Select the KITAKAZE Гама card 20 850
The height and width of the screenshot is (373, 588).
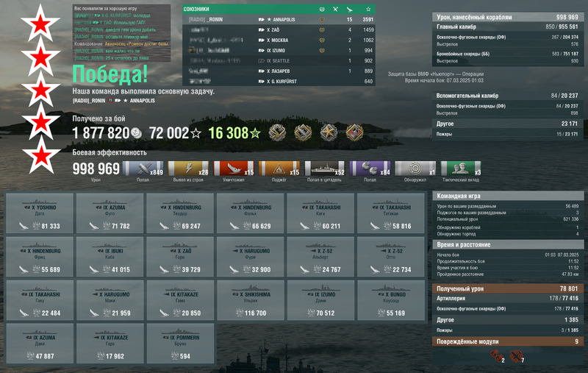(x=180, y=300)
